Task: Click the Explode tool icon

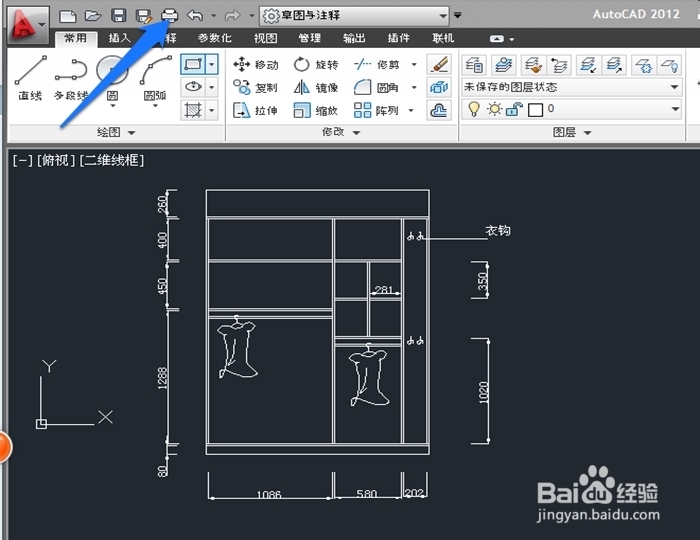Action: (439, 87)
